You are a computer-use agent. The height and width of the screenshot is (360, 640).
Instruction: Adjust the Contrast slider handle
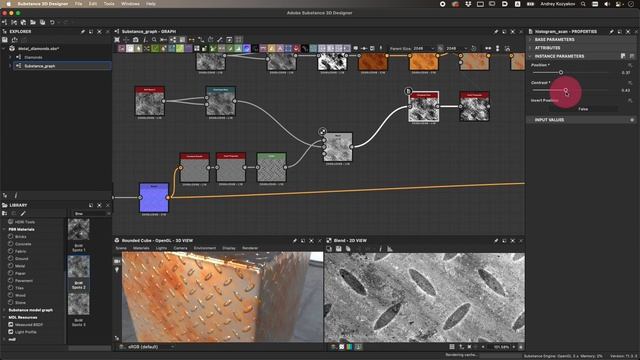point(565,90)
